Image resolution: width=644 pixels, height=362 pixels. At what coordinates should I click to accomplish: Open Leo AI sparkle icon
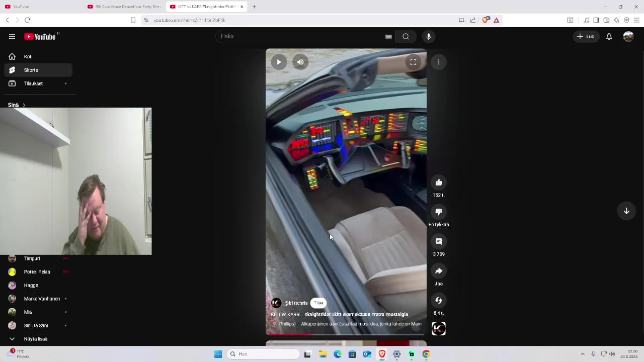tap(616, 20)
